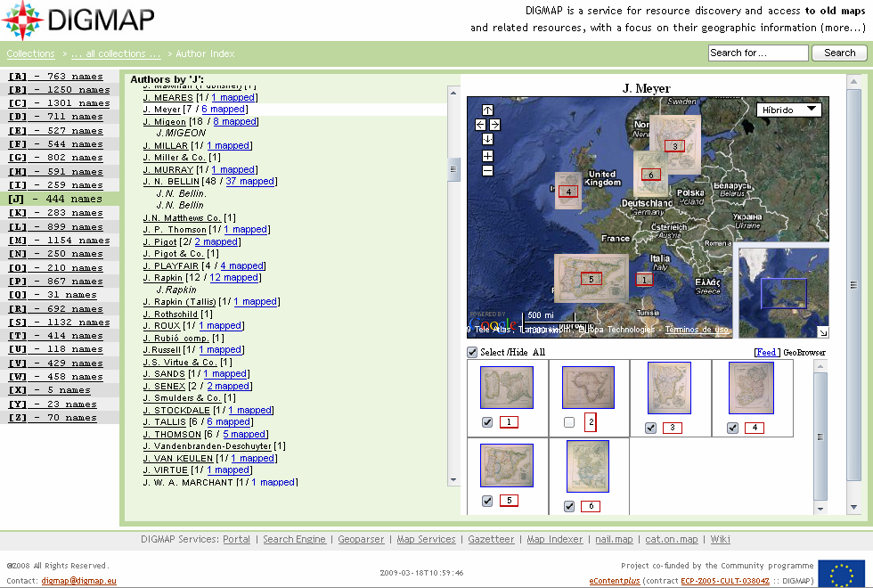The height and width of the screenshot is (588, 873).
Task: Click the DIGMAP compass logo
Action: 22,20
